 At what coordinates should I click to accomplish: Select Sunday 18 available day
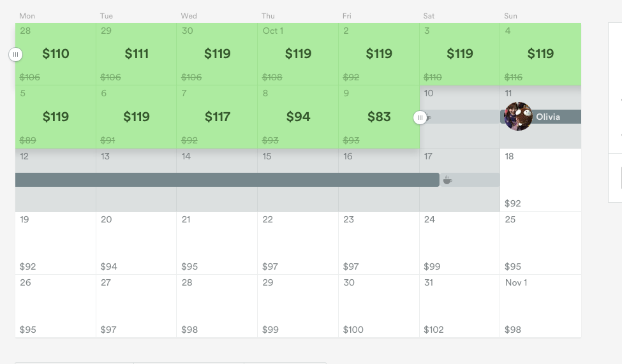click(541, 180)
